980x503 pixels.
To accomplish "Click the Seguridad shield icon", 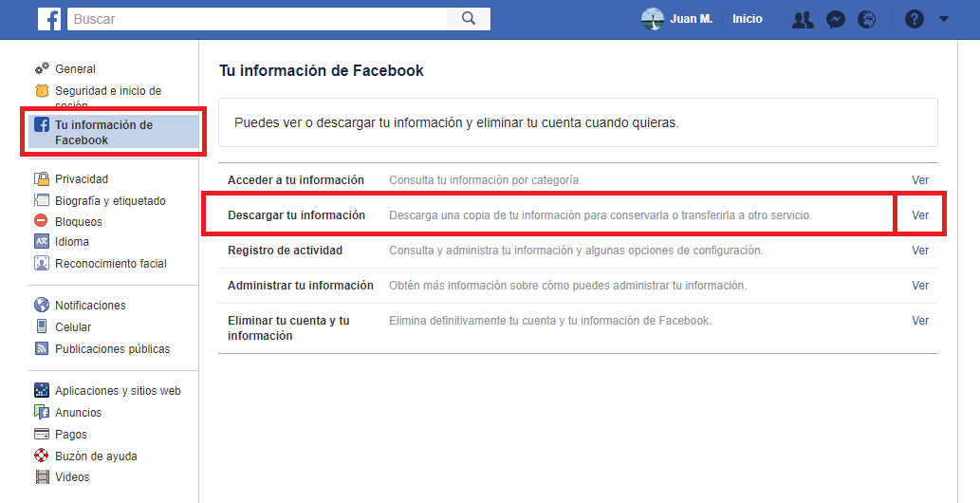I will [x=42, y=91].
